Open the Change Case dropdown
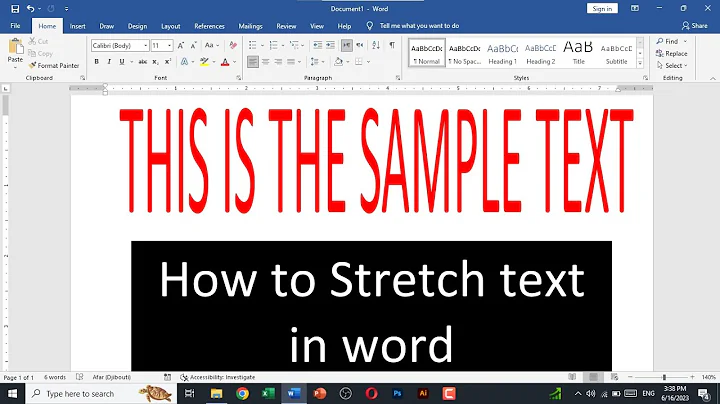Viewport: 720px width, 404px height. click(212, 45)
